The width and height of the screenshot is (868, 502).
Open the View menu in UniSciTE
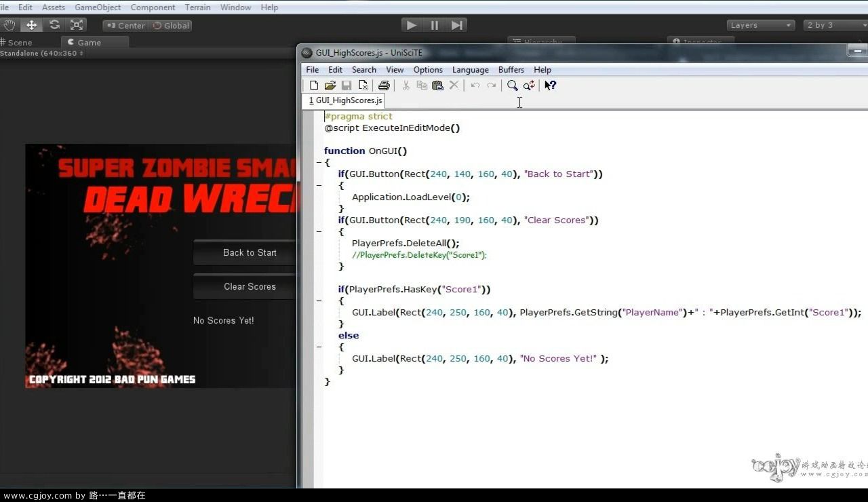coord(395,70)
